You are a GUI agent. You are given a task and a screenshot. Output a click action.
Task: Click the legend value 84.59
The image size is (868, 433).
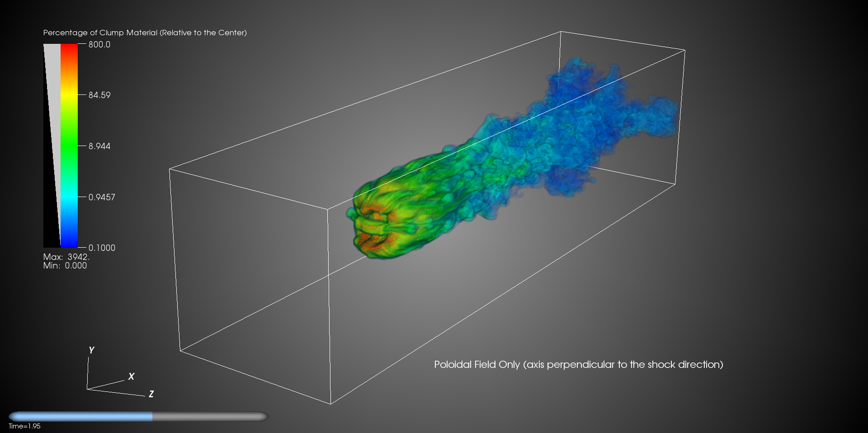pos(99,95)
